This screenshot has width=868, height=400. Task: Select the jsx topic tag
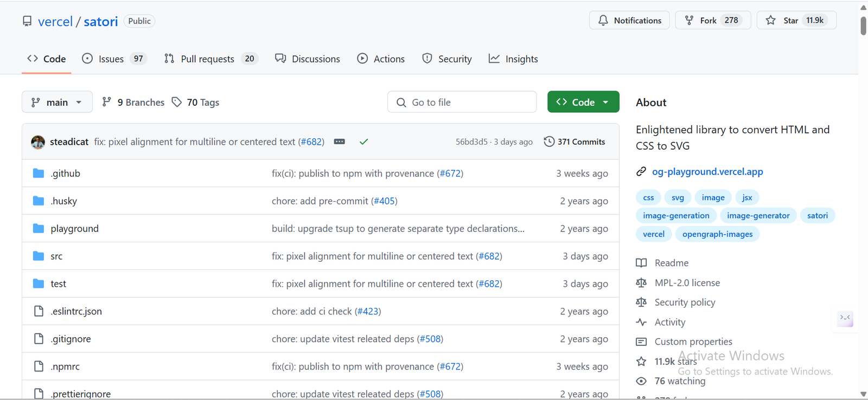coord(747,198)
